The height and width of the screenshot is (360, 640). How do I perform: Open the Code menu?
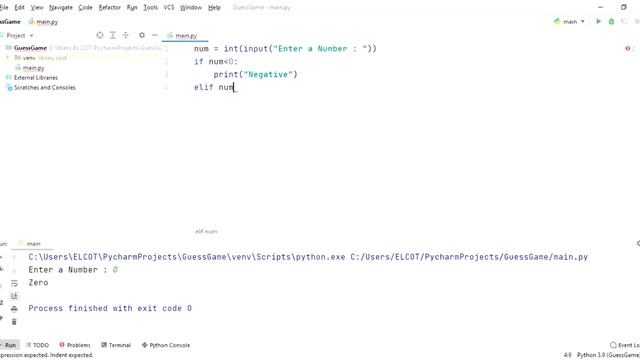85,7
